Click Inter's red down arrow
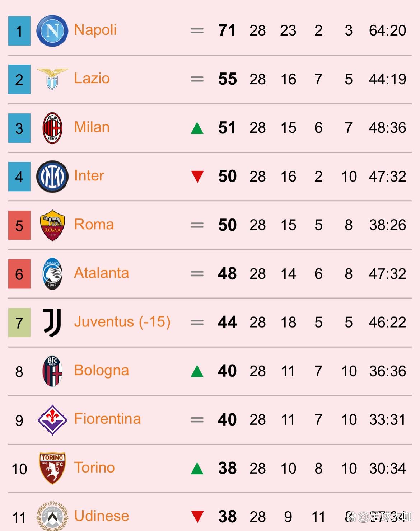Screen dimensions: 420x531 197,177
